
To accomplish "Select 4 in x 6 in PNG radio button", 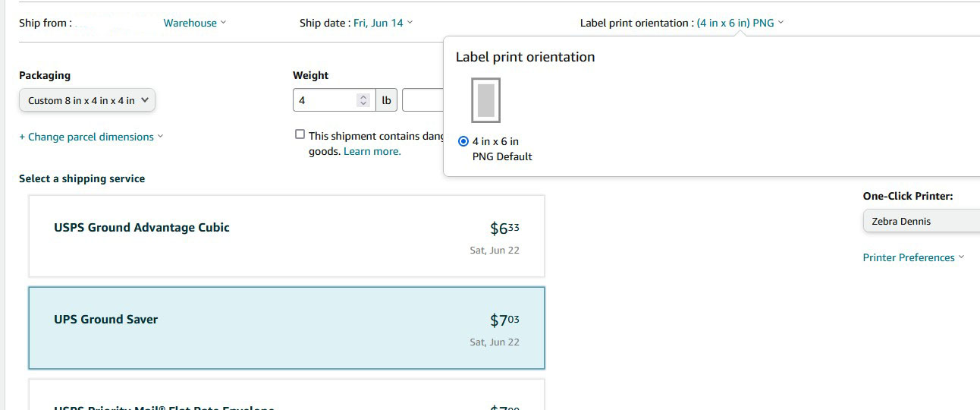I will pos(463,141).
